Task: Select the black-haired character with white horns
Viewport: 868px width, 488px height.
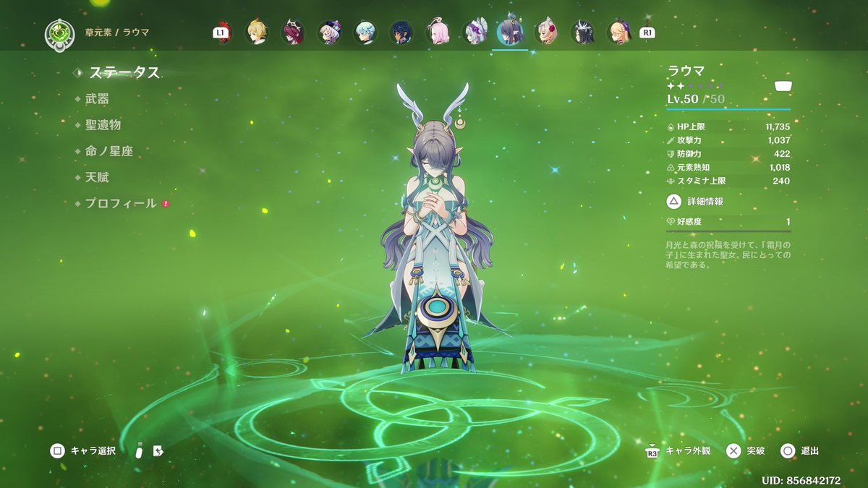Action: [x=582, y=33]
